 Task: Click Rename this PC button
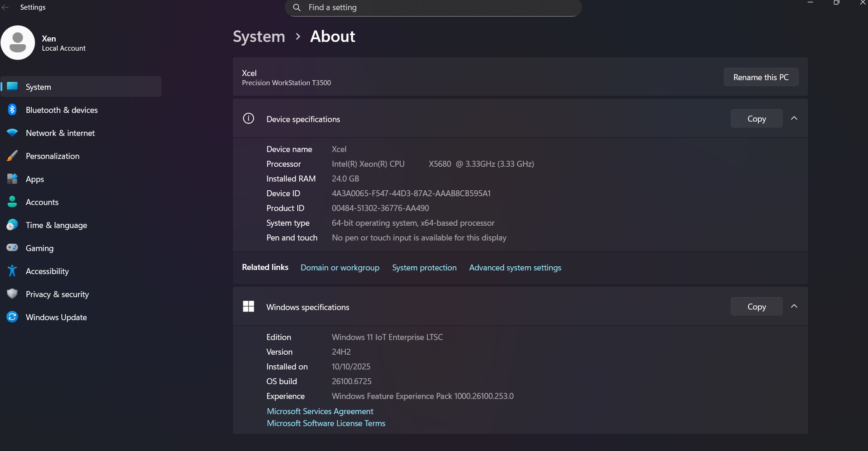[761, 77]
